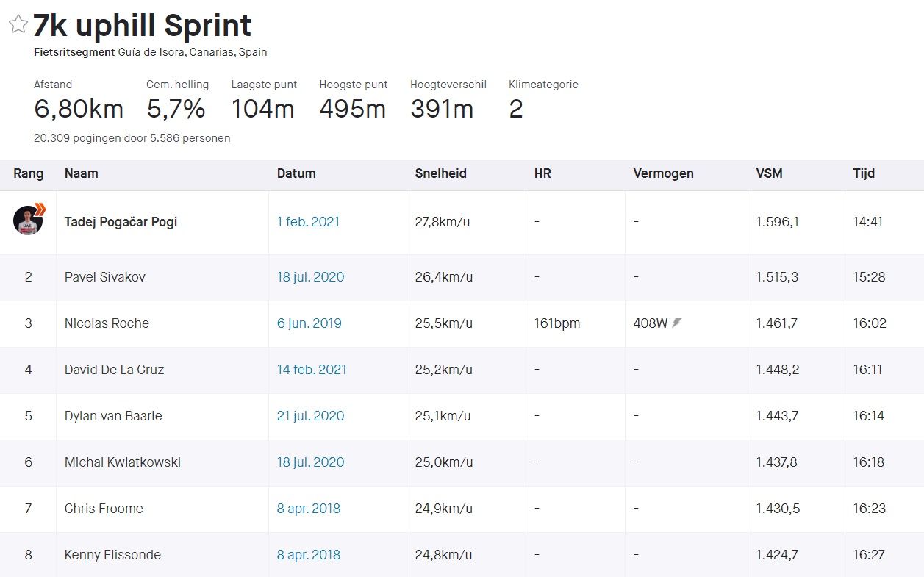The image size is (924, 577).
Task: Star the 7k uphill Sprint segment
Action: pyautogui.click(x=18, y=24)
